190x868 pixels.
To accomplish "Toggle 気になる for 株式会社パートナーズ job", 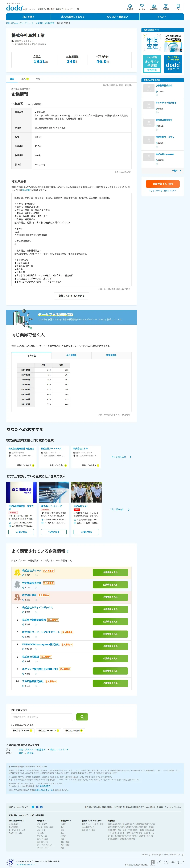I will pos(54,532).
